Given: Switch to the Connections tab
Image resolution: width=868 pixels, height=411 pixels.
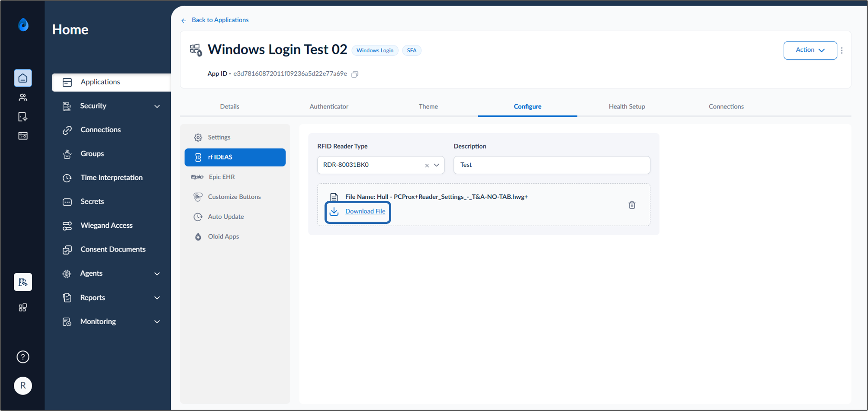Looking at the screenshot, I should tap(726, 106).
